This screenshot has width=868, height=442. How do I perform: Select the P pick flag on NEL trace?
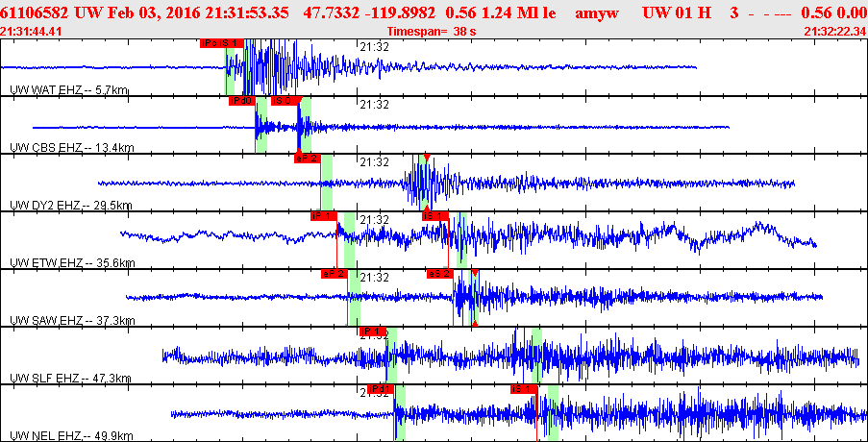(x=381, y=389)
